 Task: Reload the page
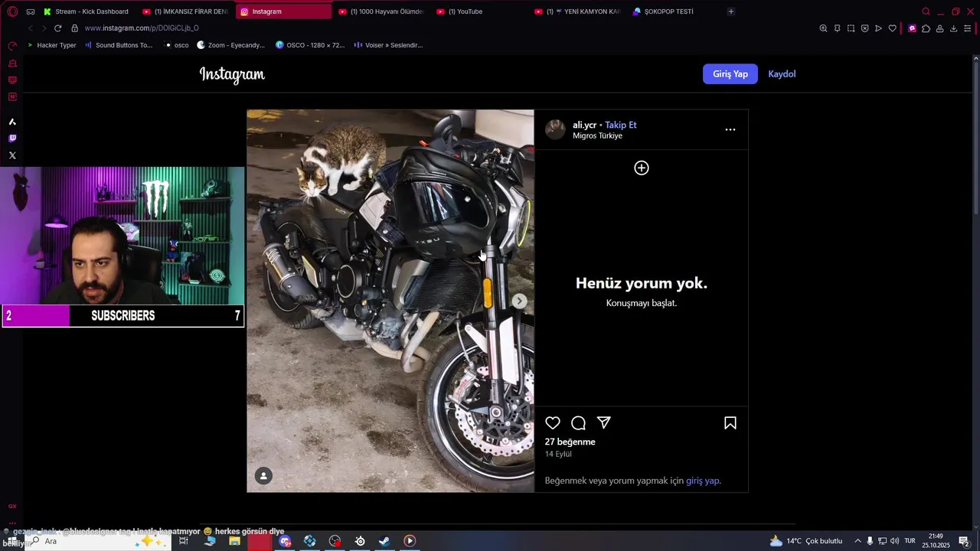pyautogui.click(x=57, y=28)
